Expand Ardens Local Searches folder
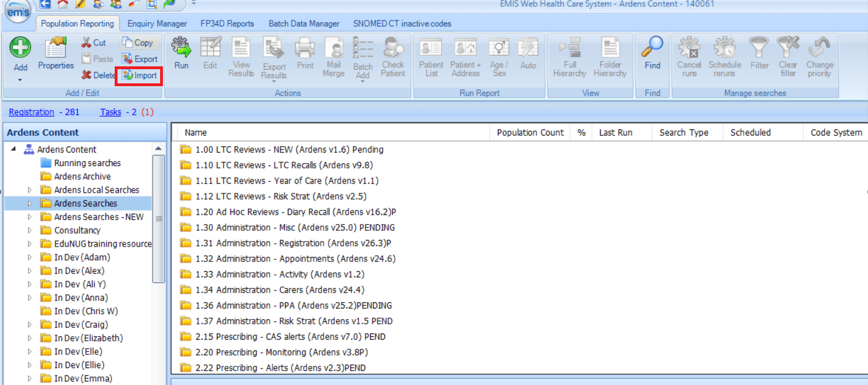 coord(30,190)
